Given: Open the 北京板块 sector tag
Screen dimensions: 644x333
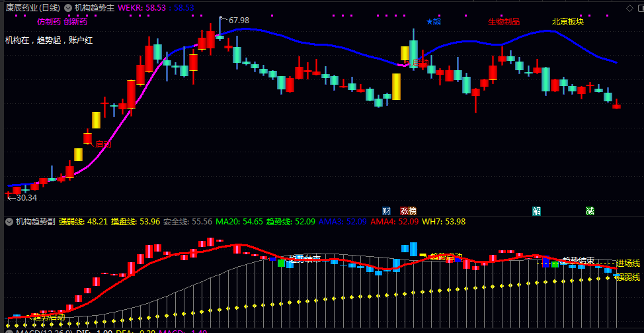Looking at the screenshot, I should (x=567, y=21).
